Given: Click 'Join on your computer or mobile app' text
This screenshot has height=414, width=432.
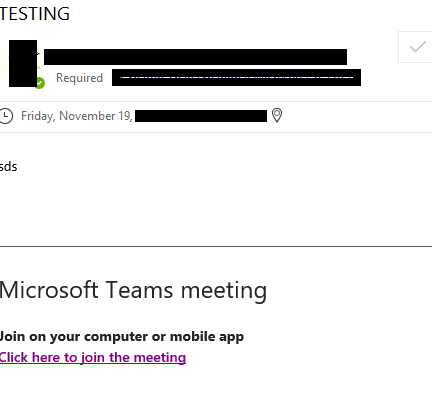Looking at the screenshot, I should click(122, 337).
